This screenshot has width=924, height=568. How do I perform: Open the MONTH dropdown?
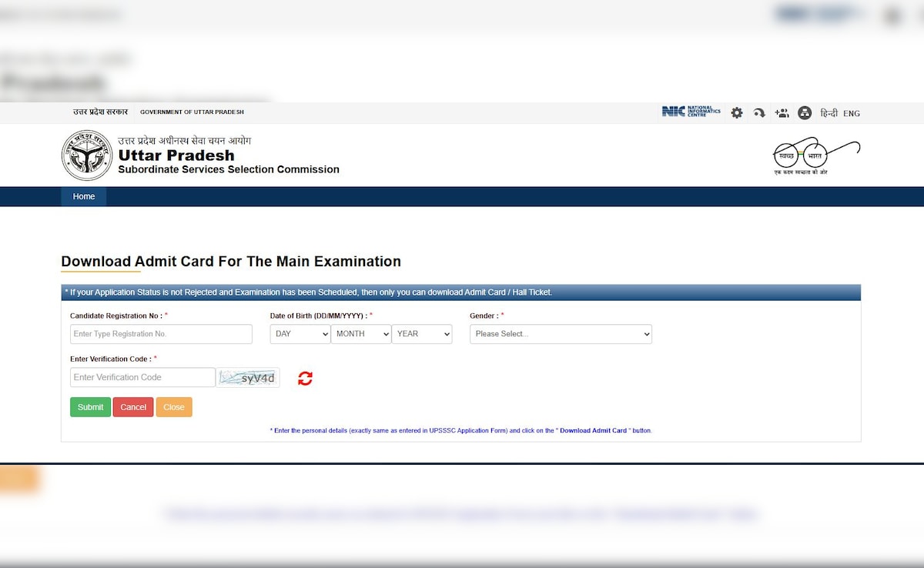pos(360,334)
